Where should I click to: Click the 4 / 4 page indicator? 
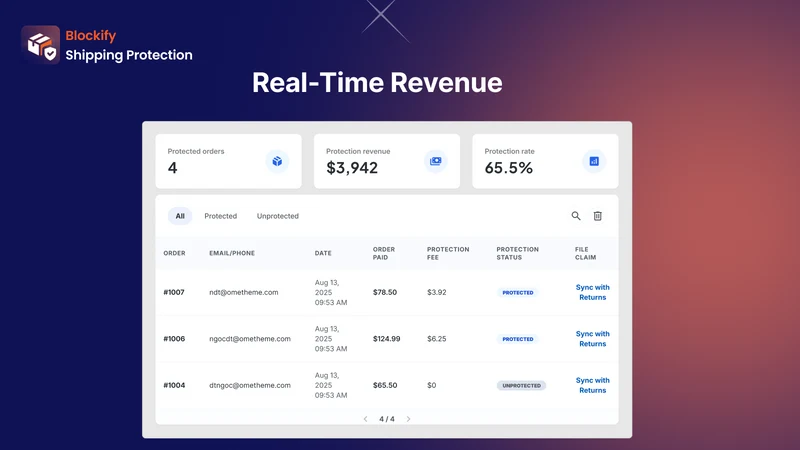[387, 419]
